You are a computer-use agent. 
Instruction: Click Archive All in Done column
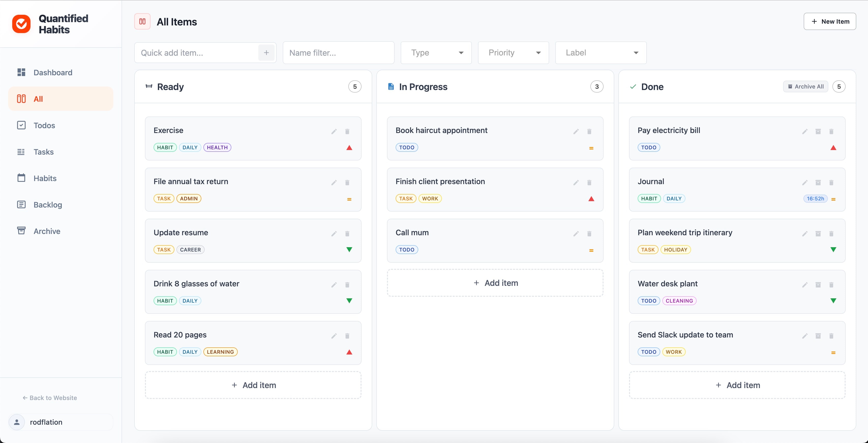805,87
